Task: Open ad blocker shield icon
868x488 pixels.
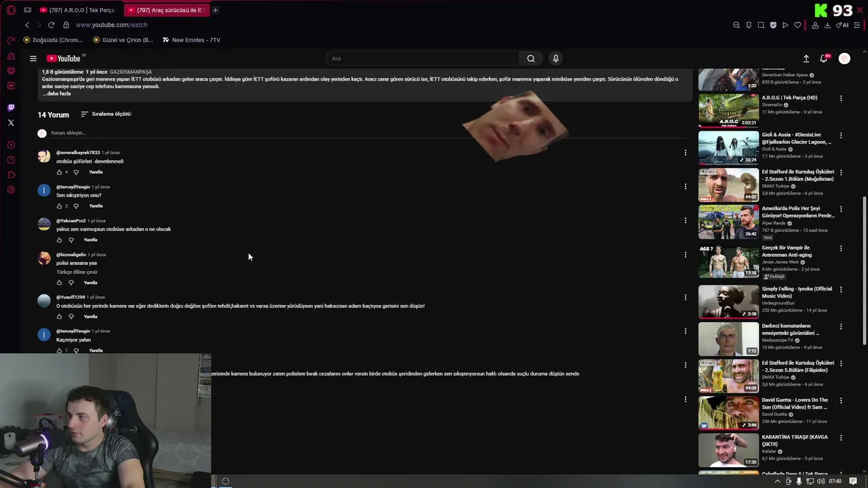Action: (x=773, y=25)
